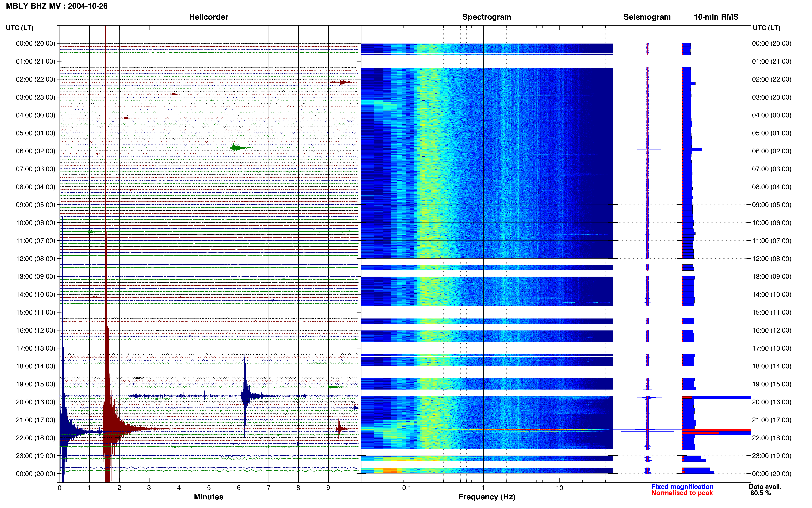812x508 pixels.
Task: Click right time label 01:00 (21:00)
Action: pyautogui.click(x=772, y=61)
